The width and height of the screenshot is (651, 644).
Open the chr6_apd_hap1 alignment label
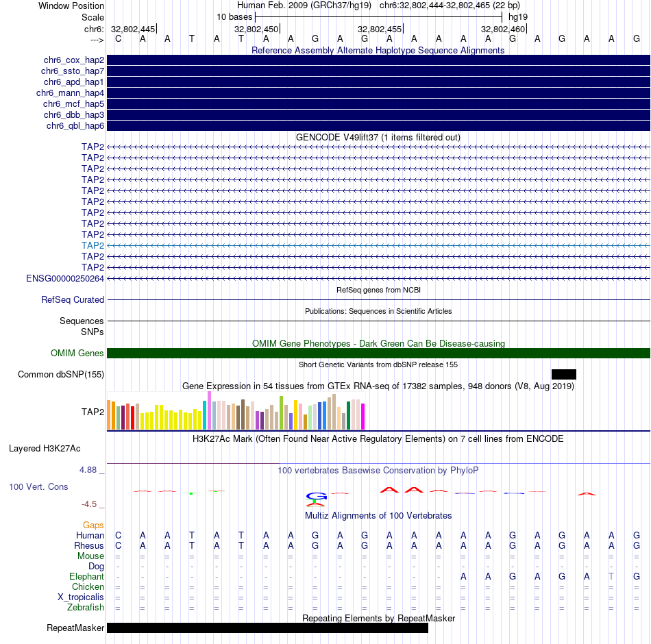point(74,82)
